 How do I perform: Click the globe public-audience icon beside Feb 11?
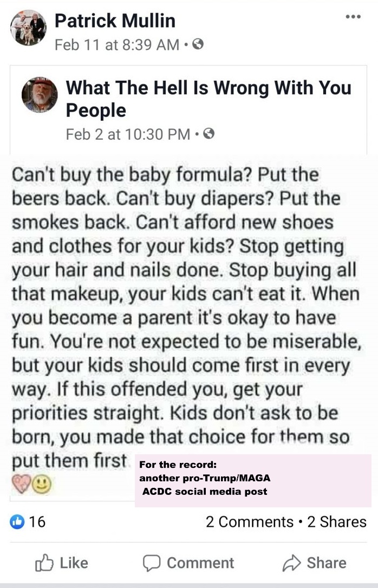pos(198,45)
